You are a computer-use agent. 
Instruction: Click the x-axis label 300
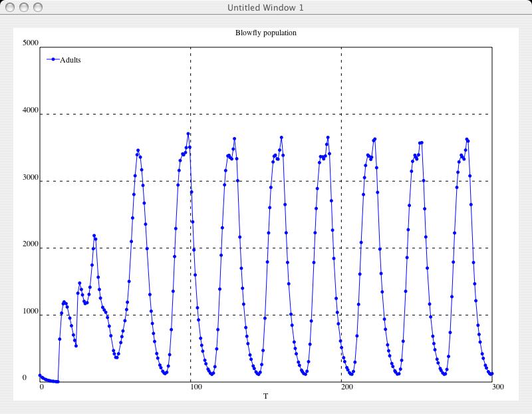(498, 387)
